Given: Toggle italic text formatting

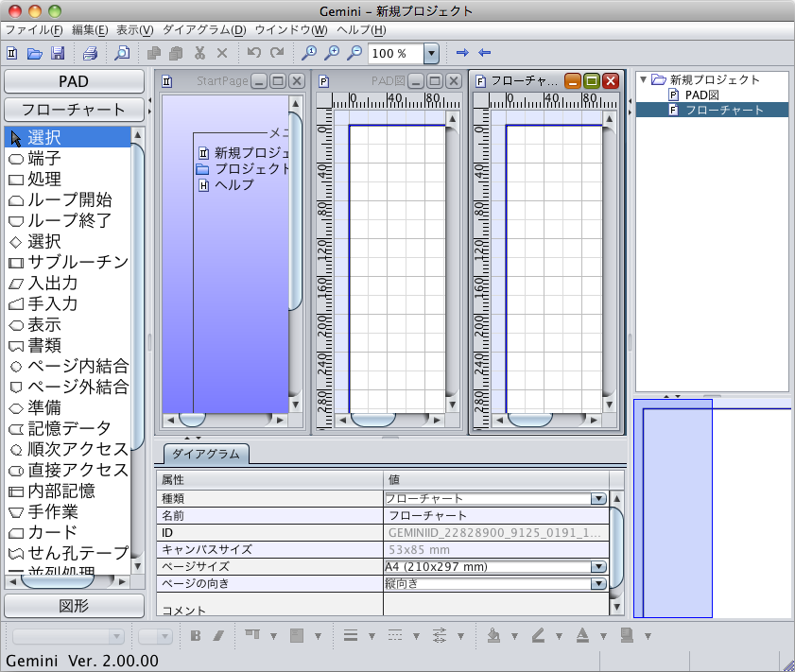Looking at the screenshot, I should [218, 635].
